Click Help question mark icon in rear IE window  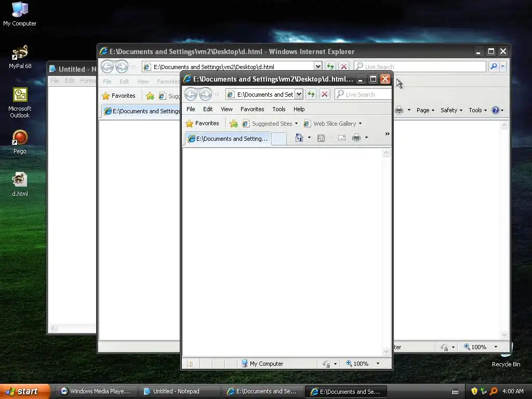[x=496, y=110]
